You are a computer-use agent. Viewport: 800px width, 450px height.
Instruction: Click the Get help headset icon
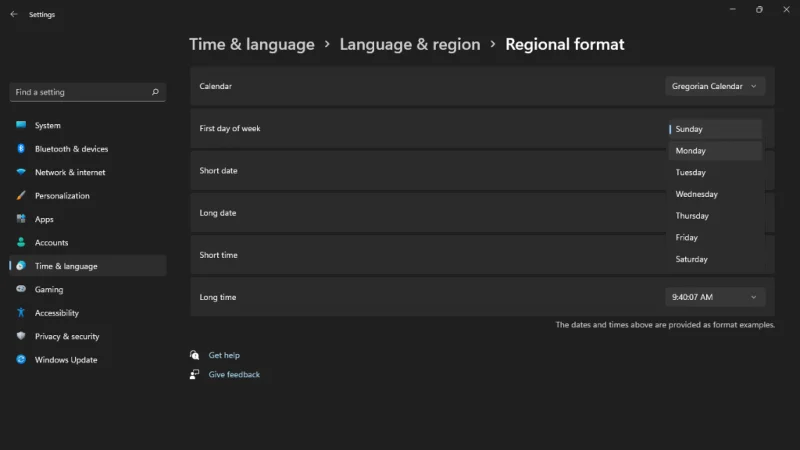click(x=194, y=355)
